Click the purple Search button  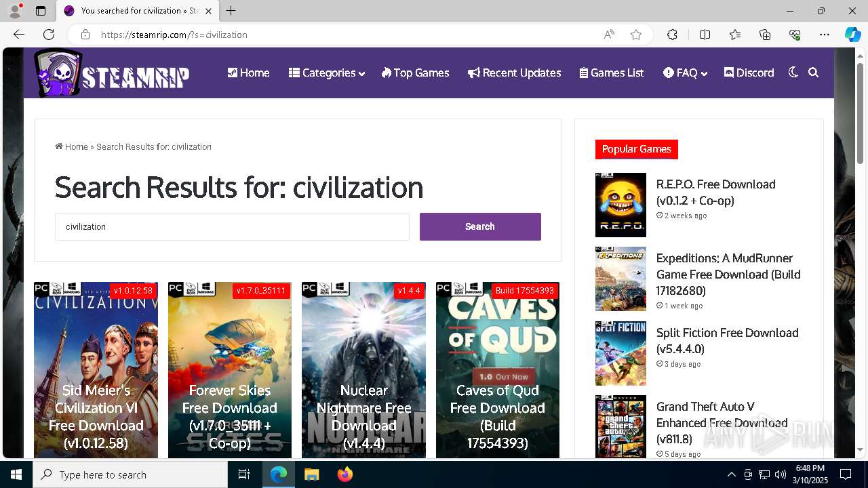pyautogui.click(x=480, y=226)
